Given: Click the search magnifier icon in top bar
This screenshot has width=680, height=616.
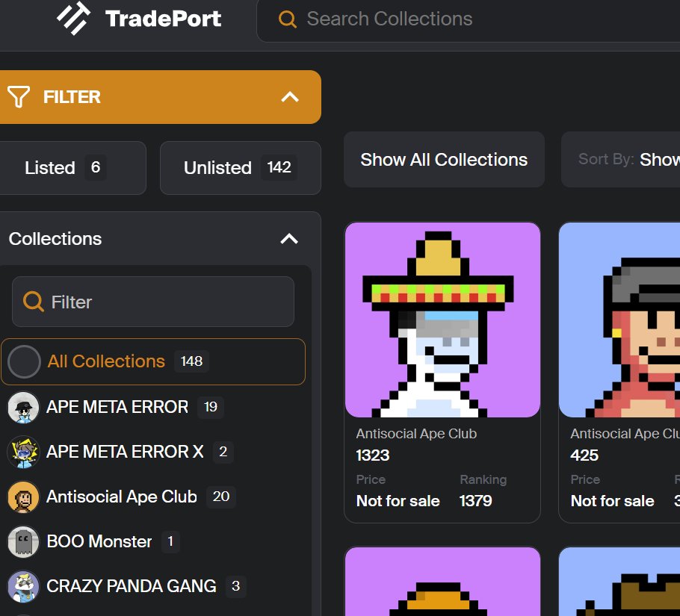Looking at the screenshot, I should click(x=287, y=19).
